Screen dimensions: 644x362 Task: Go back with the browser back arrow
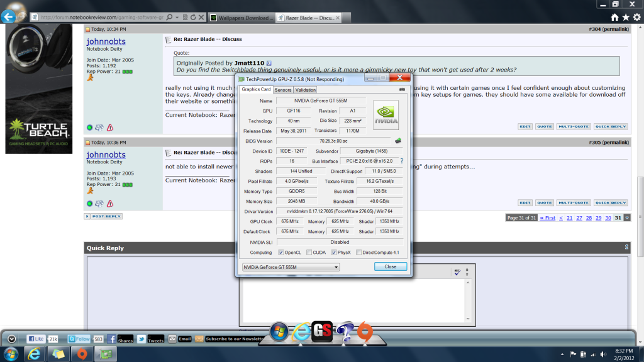(8, 17)
